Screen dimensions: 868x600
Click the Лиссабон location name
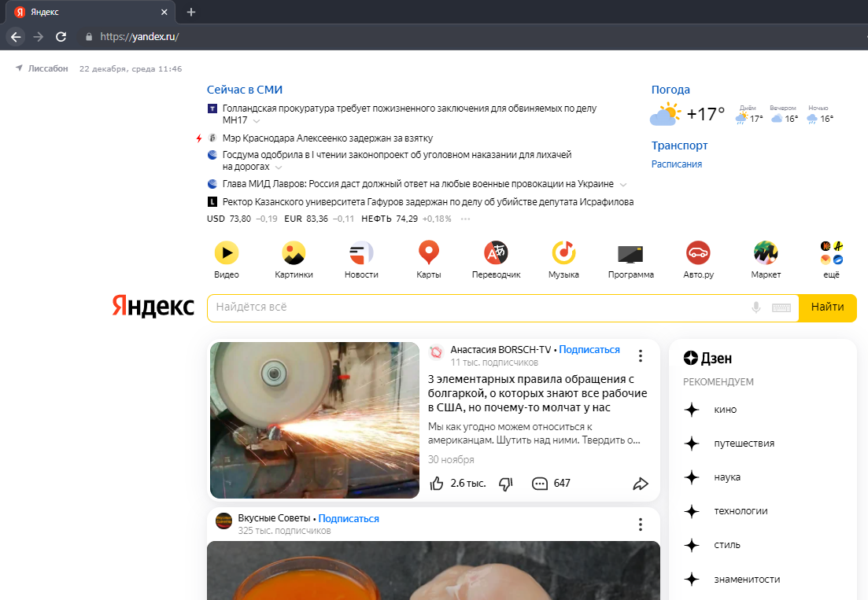point(48,68)
